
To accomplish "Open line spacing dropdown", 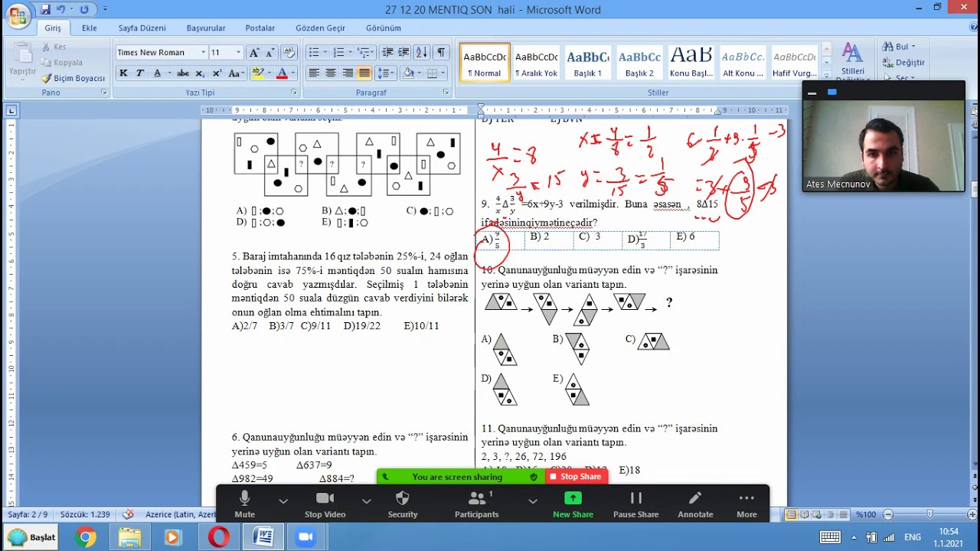I will point(385,73).
